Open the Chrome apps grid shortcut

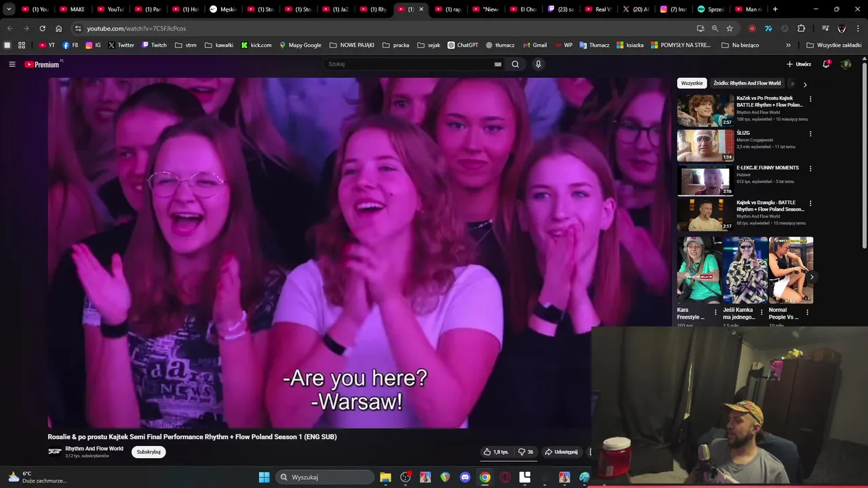click(x=22, y=45)
